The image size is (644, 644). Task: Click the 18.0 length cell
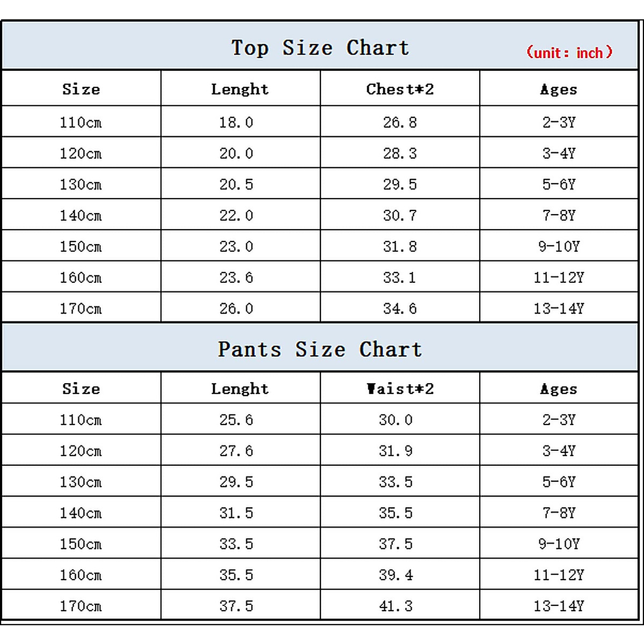(236, 122)
